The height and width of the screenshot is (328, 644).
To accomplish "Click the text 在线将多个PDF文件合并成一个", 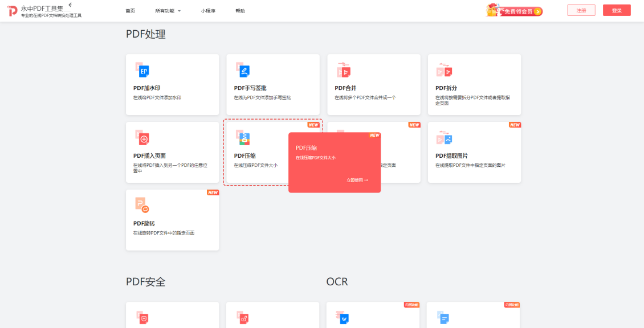I will [x=365, y=98].
